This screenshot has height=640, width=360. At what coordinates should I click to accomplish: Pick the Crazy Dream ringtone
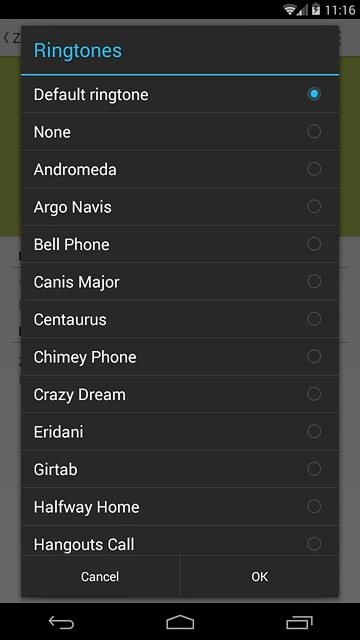pos(180,394)
